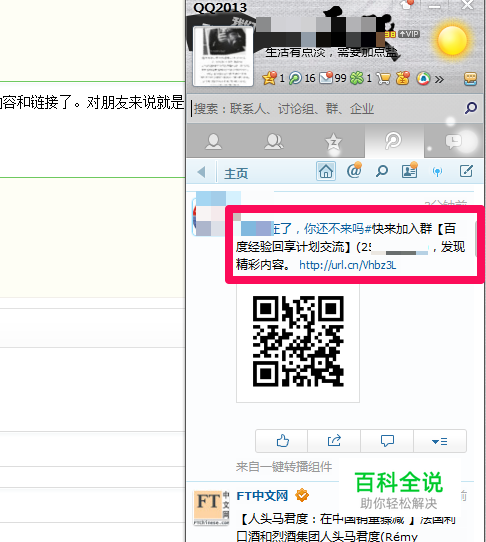Image resolution: width=486 pixels, height=542 pixels.
Task: Comment on the post with bubble button
Action: point(387,441)
